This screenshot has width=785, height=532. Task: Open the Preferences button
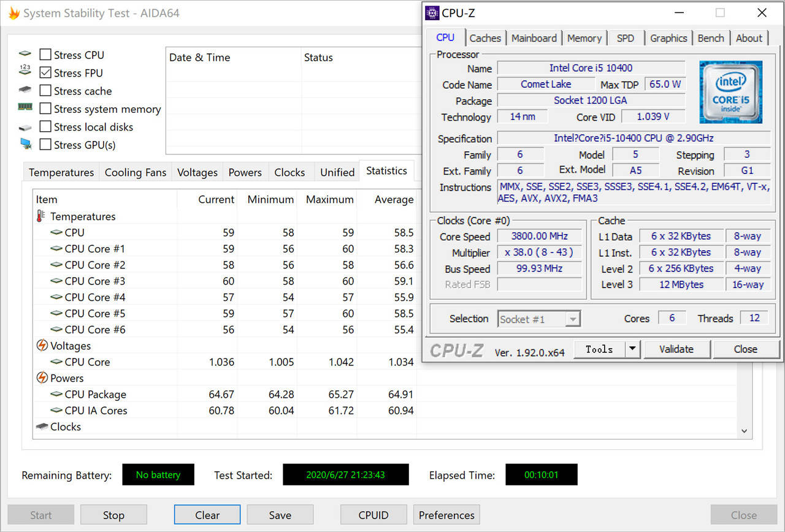(446, 515)
